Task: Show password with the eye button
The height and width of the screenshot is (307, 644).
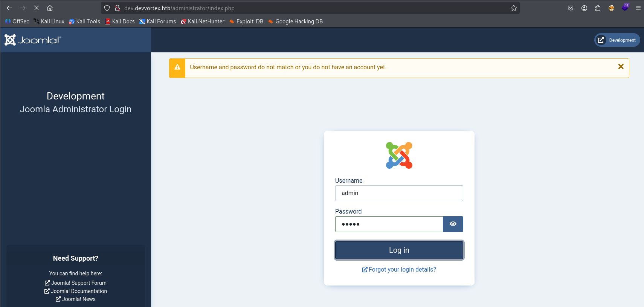Action: point(453,224)
